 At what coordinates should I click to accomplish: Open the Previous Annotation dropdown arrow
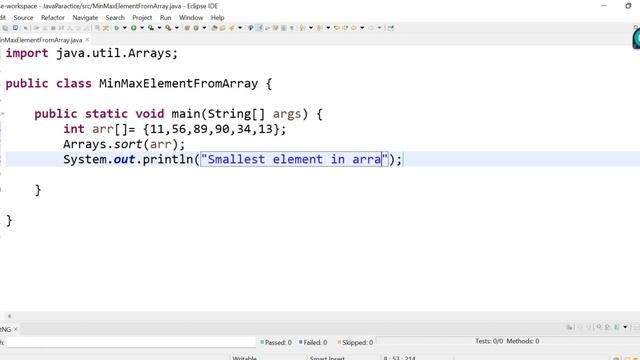(328, 28)
